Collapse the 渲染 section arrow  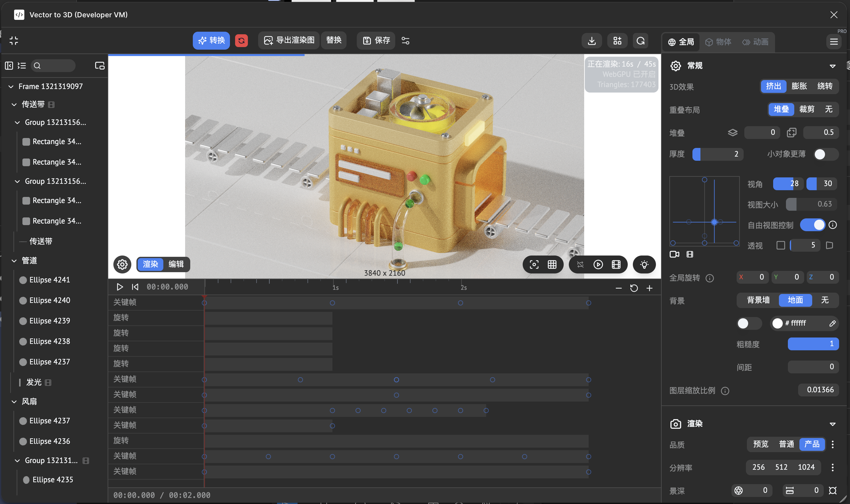(832, 424)
